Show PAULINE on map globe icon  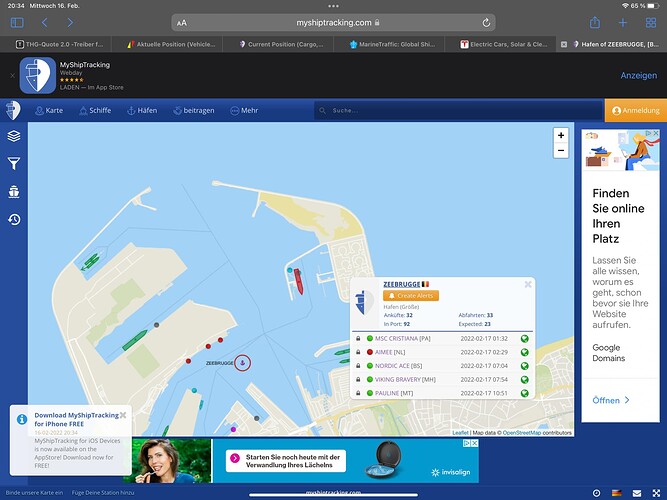[525, 393]
